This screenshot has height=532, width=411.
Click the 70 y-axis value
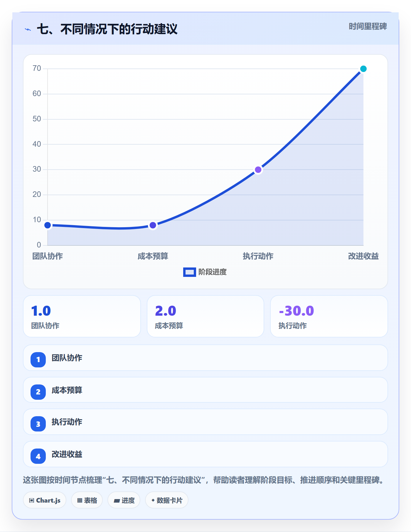tap(37, 68)
